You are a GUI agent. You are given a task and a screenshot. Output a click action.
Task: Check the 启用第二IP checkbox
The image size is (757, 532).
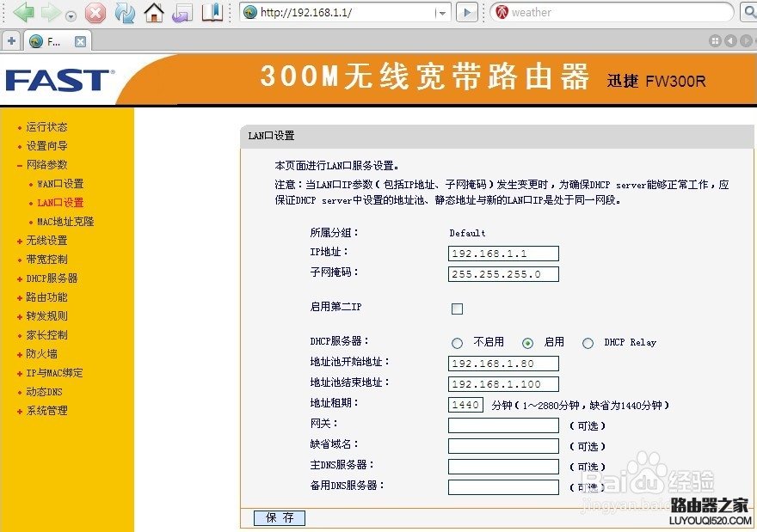click(x=457, y=309)
